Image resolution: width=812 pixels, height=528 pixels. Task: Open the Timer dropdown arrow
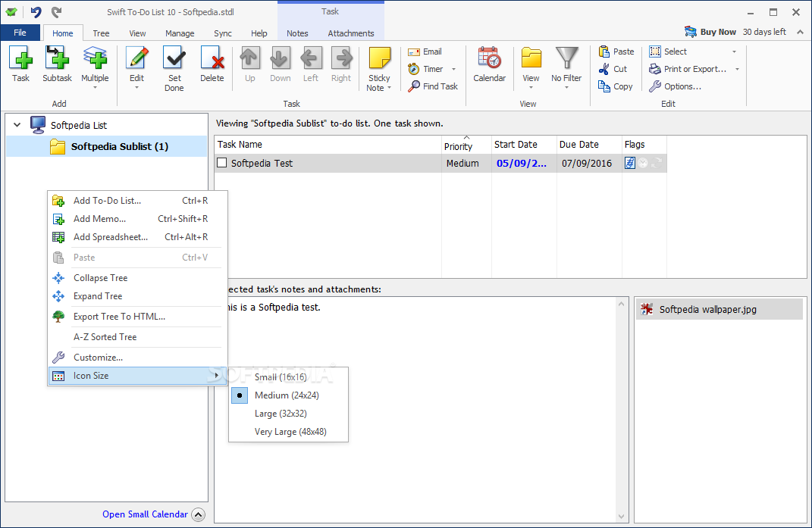(453, 69)
